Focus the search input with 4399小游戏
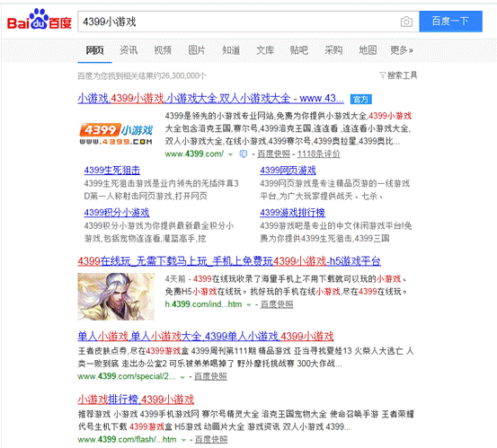This screenshot has width=497, height=448. point(248,22)
